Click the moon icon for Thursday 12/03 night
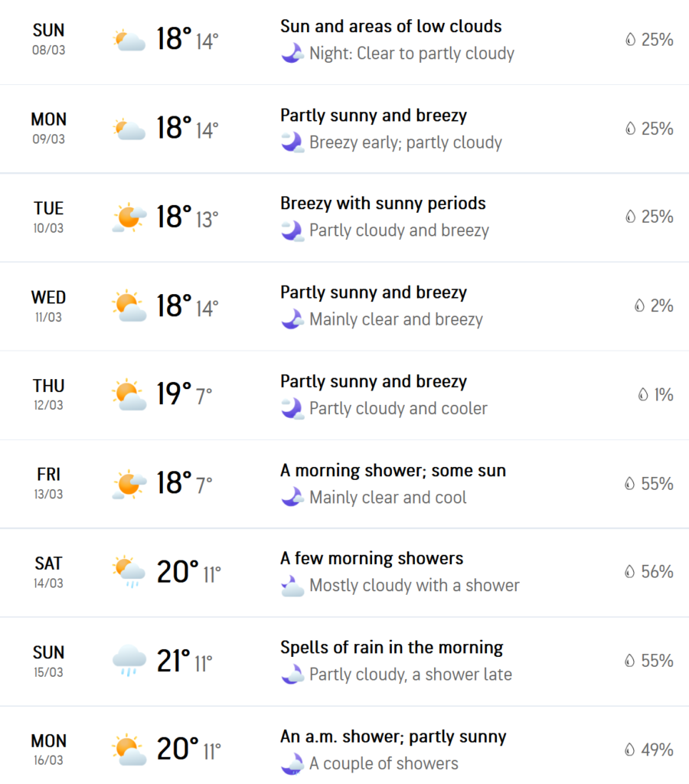The image size is (689, 784). click(292, 408)
